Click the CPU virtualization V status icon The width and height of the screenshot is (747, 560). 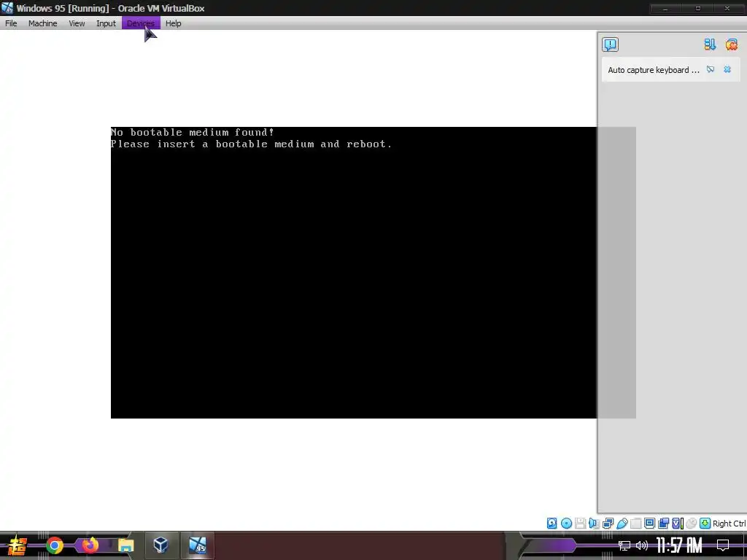678,524
